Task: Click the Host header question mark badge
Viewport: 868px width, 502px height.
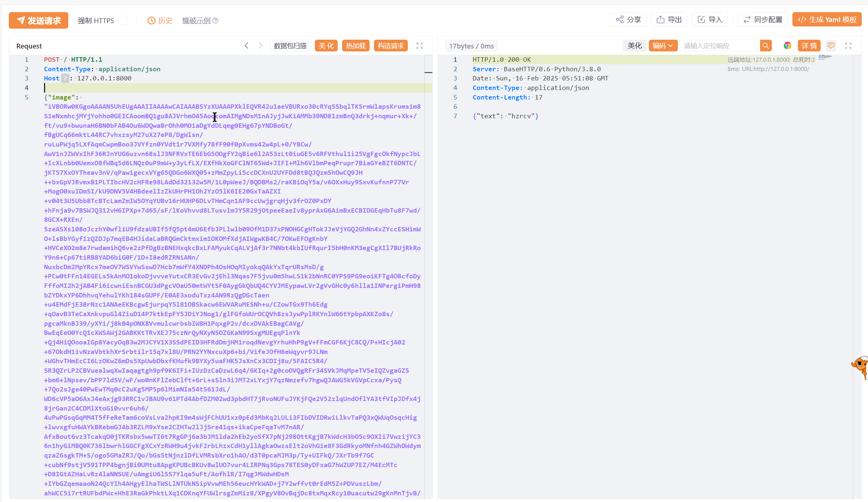Action: 65,78
